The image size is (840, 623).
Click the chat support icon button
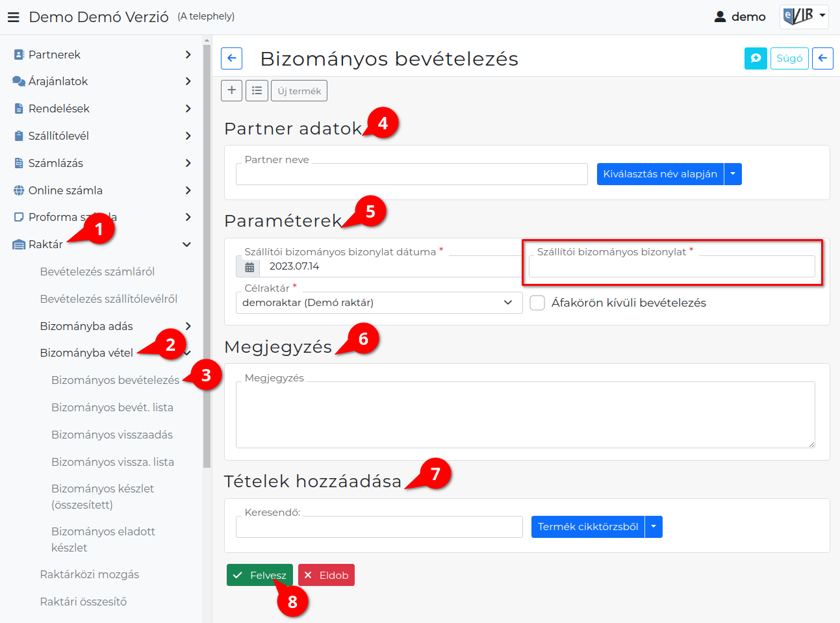(x=756, y=58)
